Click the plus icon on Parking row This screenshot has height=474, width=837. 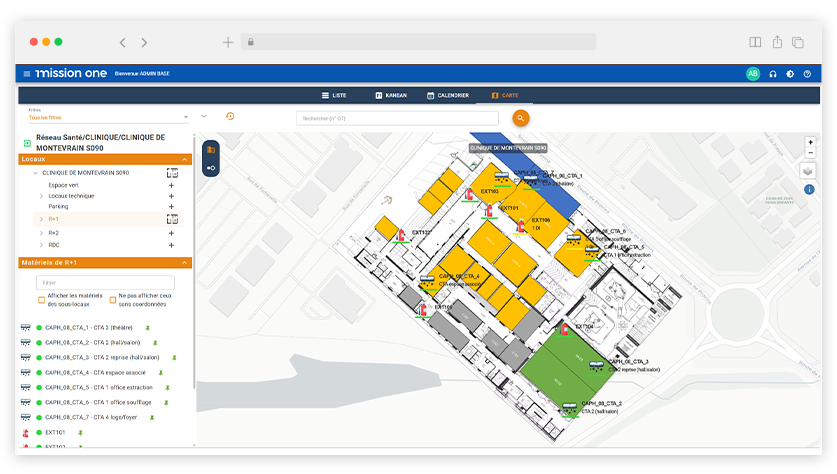(171, 207)
